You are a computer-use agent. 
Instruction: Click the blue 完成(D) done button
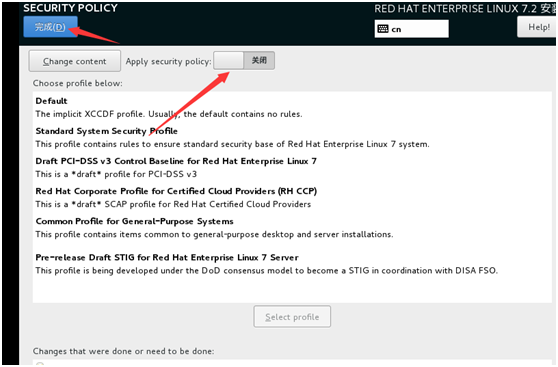coord(50,27)
